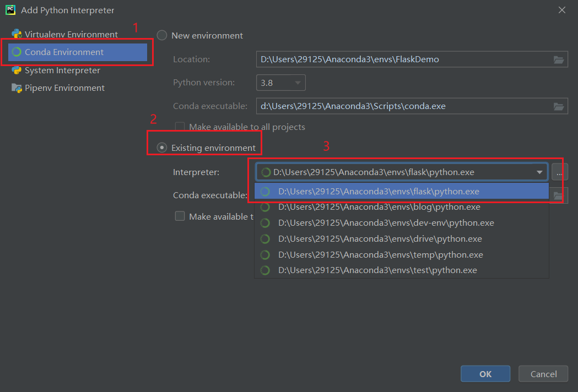Click conda icon in the Interpreter field
The image size is (578, 392).
coord(266,172)
